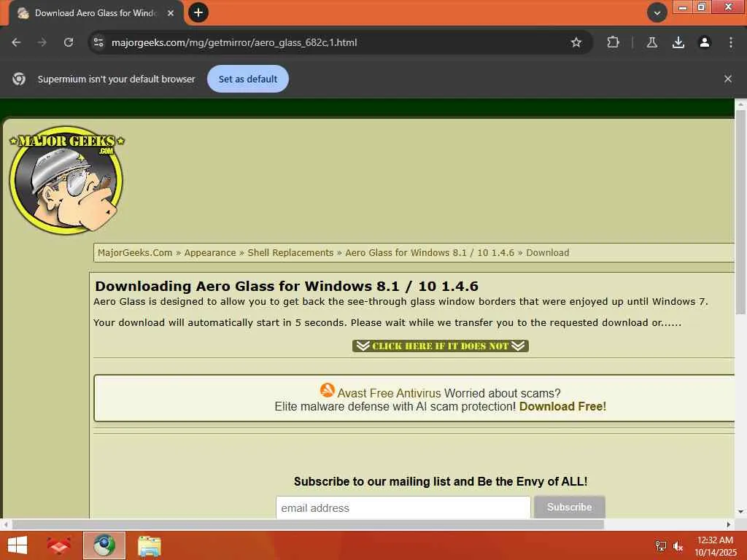Click the scroll down arrow
747x560 pixels.
740,512
